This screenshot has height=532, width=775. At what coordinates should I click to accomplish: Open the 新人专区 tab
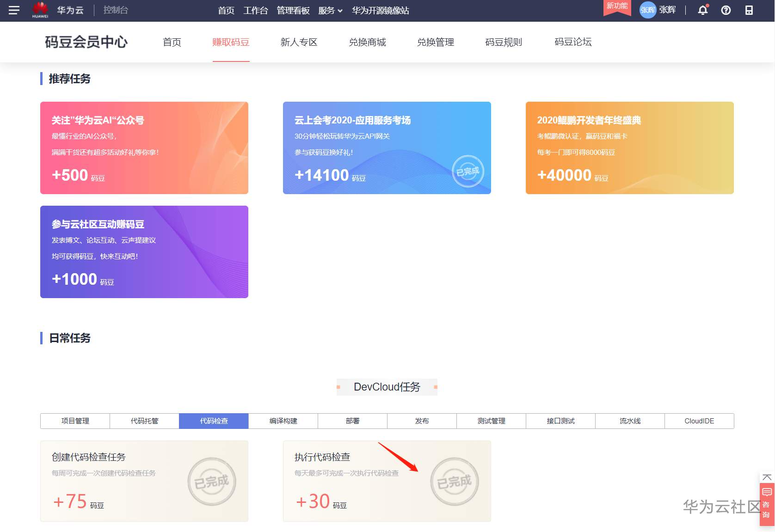pos(299,42)
